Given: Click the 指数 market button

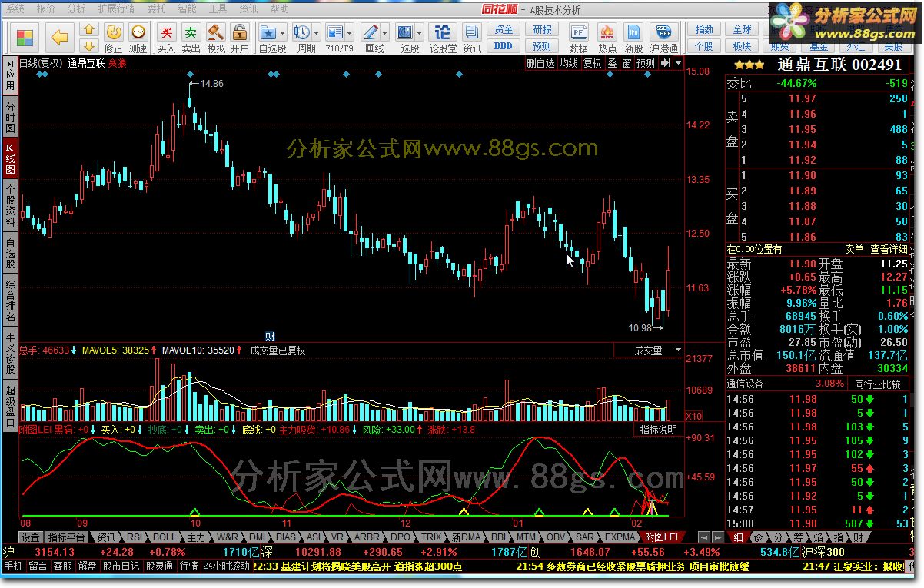Looking at the screenshot, I should pos(704,29).
